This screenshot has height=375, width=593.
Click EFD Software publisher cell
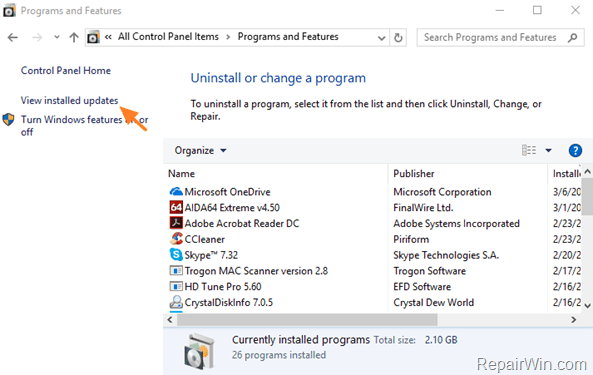click(x=422, y=287)
